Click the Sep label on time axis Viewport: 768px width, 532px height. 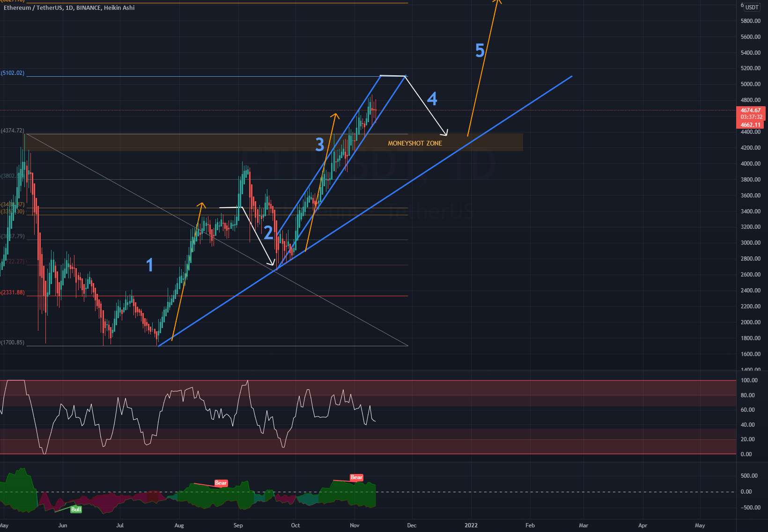(x=238, y=525)
